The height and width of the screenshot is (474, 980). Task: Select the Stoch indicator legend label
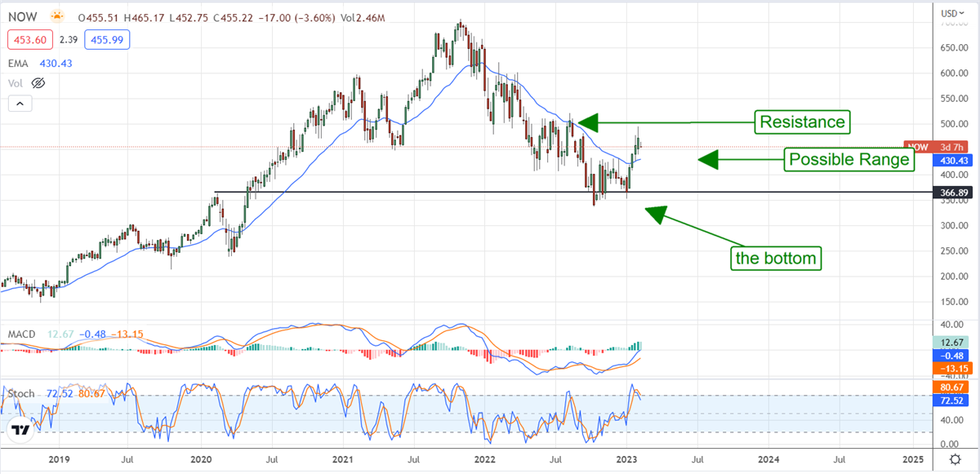pos(21,393)
